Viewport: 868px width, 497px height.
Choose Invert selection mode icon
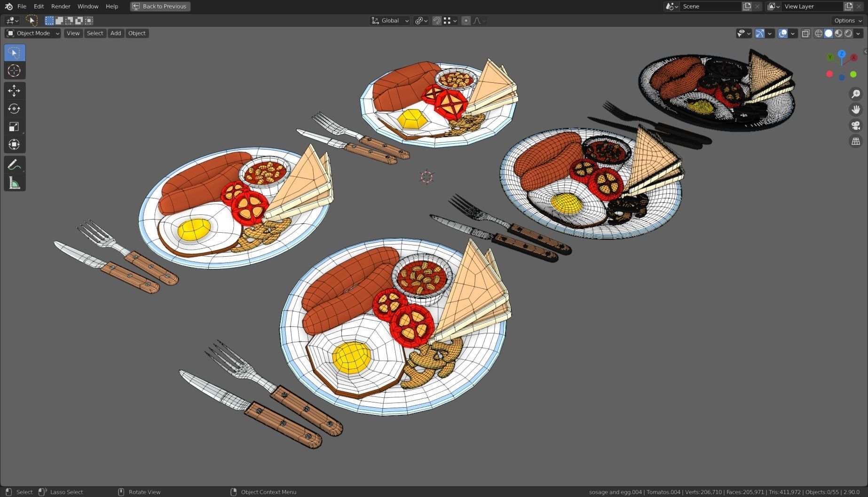79,20
